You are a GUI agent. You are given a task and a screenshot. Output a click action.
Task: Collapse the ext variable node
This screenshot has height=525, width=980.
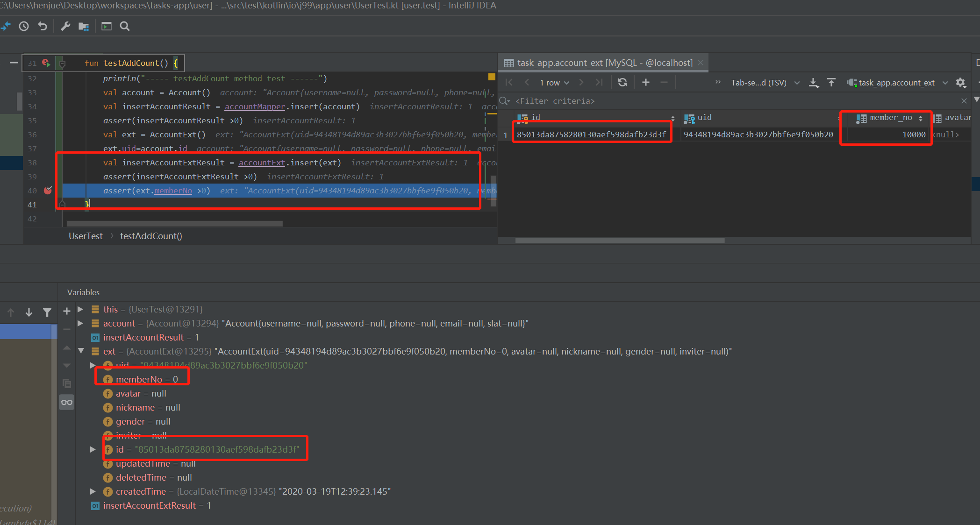[x=81, y=351]
